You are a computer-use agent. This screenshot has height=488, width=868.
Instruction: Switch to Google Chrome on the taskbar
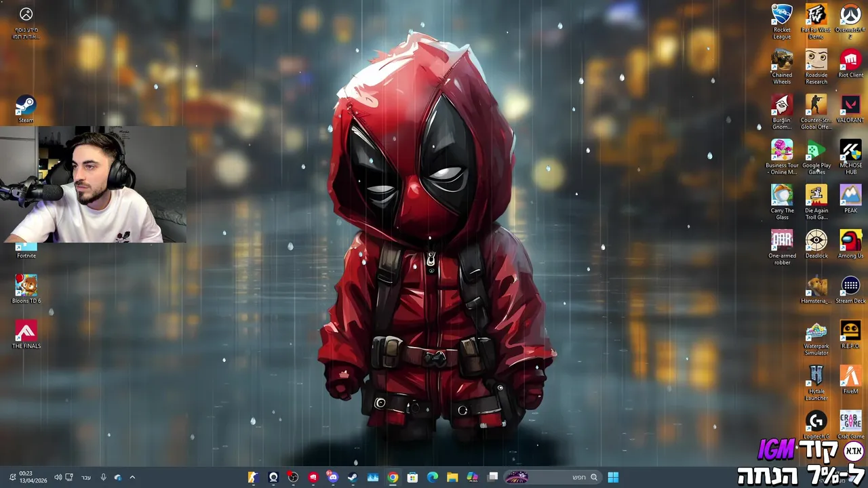point(393,477)
